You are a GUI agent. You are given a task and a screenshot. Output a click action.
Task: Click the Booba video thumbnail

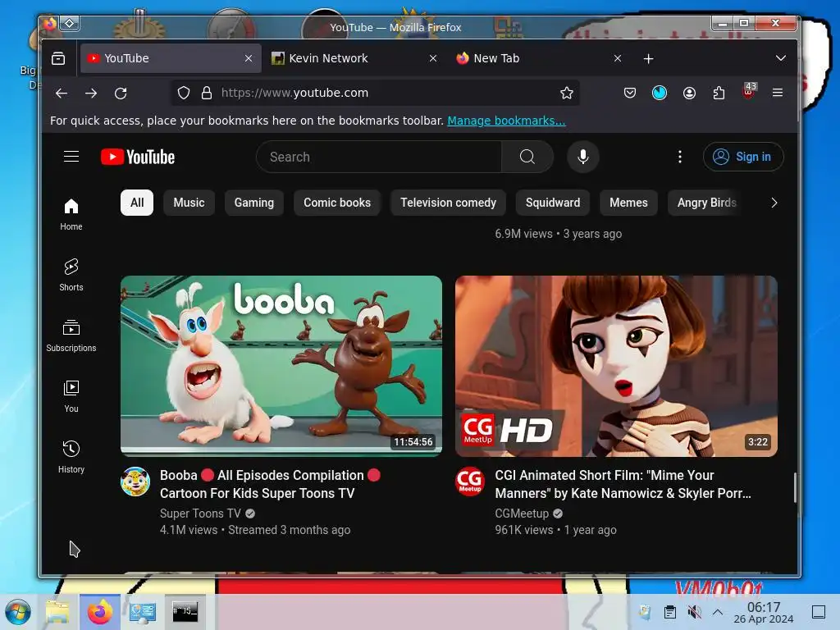[x=281, y=366]
